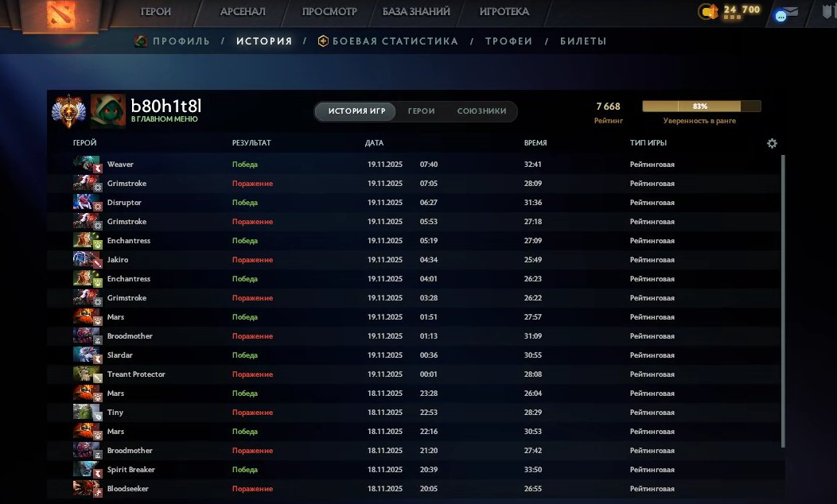Select the Weaver hero portrait in the top match
Screen dimensions: 837x504
point(87,164)
